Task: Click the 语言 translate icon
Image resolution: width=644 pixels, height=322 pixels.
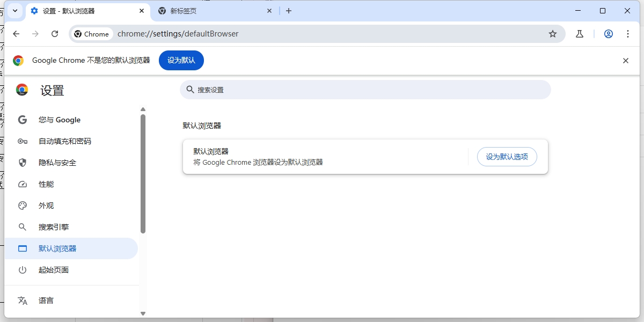Action: pyautogui.click(x=22, y=300)
